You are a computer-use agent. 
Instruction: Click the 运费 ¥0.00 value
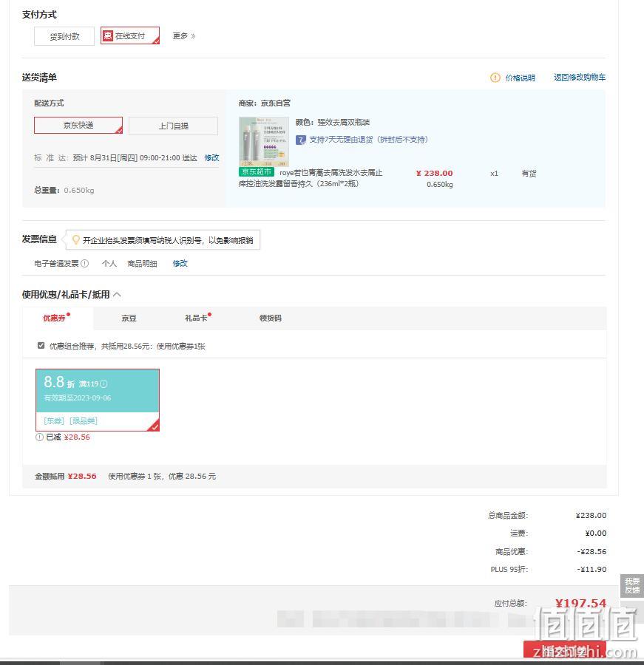[x=596, y=533]
